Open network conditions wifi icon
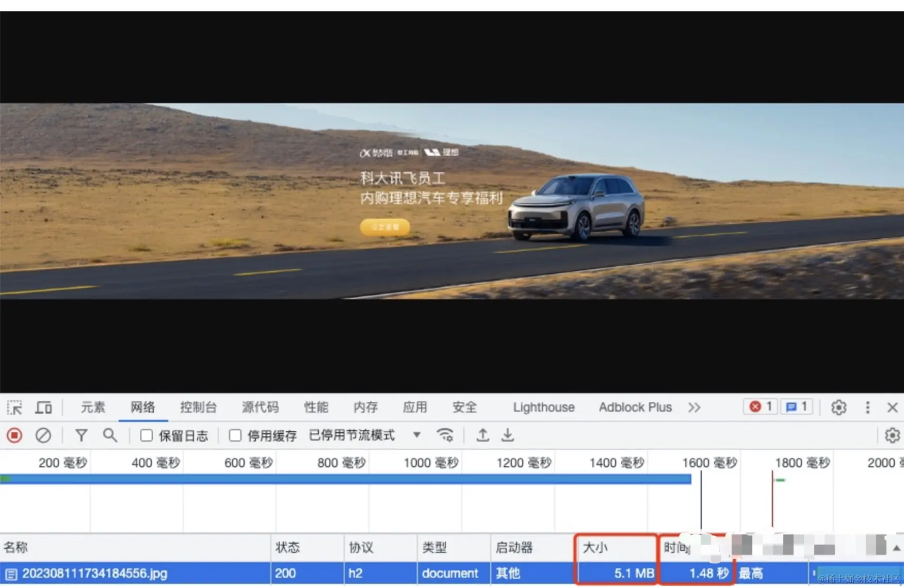The height and width of the screenshot is (588, 904). coord(445,435)
